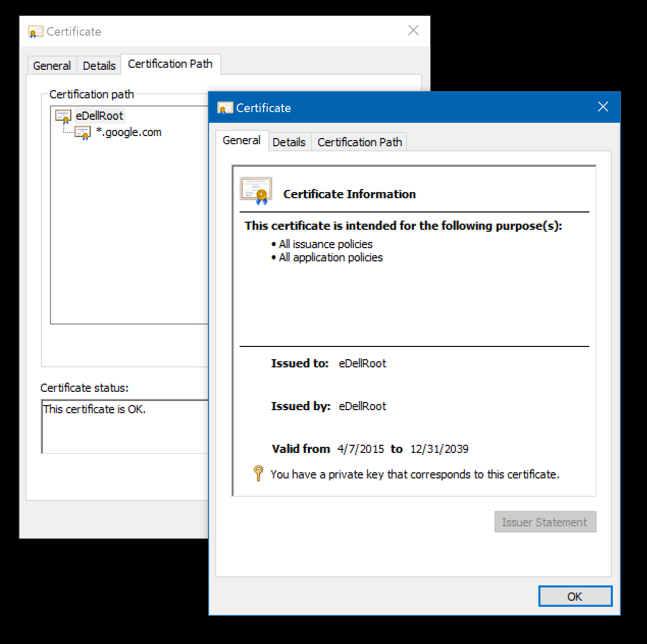Screen dimensions: 647x644
Task: Select *.google.com in the certification path
Action: pyautogui.click(x=128, y=132)
